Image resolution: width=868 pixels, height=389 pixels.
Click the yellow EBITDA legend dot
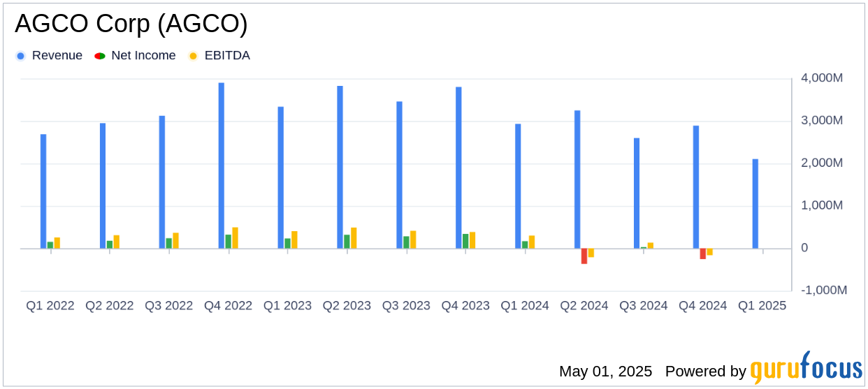pos(193,56)
